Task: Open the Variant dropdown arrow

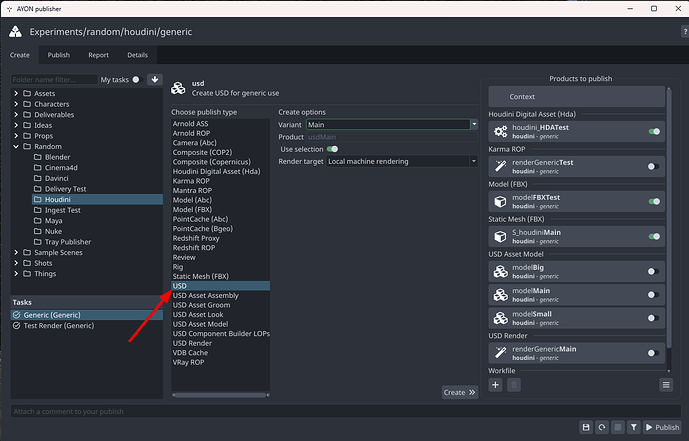Action: (x=474, y=124)
